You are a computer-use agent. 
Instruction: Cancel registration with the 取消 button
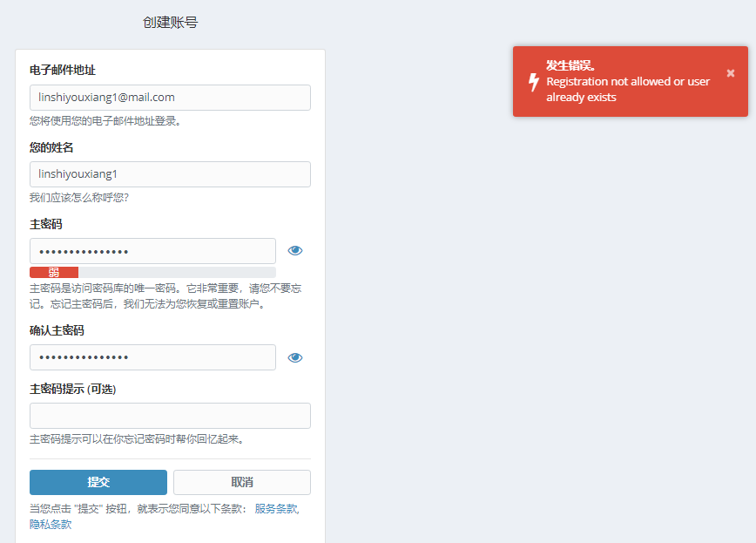click(x=241, y=482)
